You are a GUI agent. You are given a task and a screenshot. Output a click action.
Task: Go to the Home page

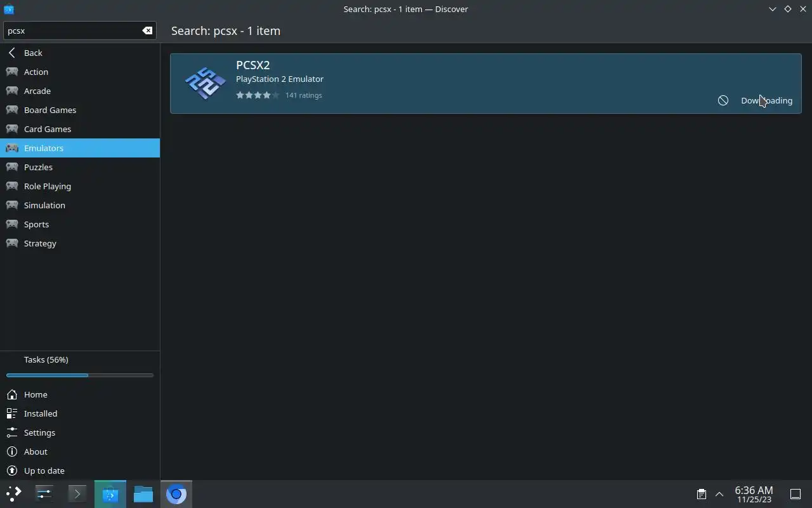pos(80,394)
